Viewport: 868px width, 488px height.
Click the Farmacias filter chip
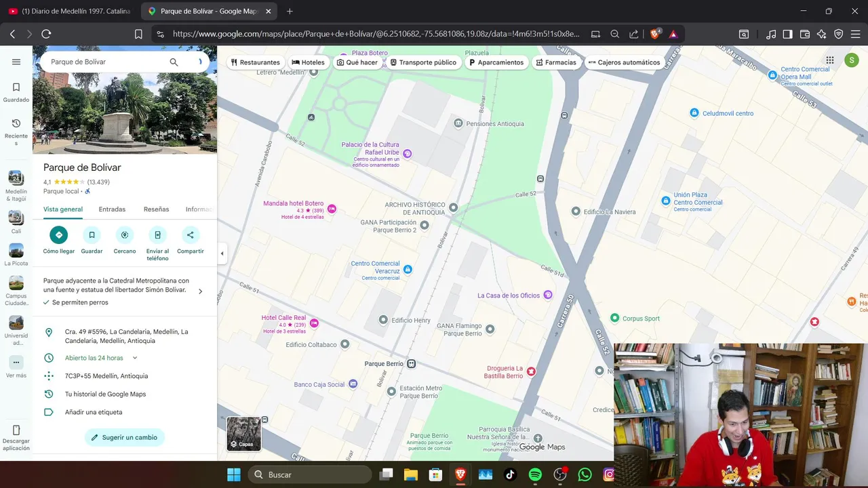click(x=555, y=62)
